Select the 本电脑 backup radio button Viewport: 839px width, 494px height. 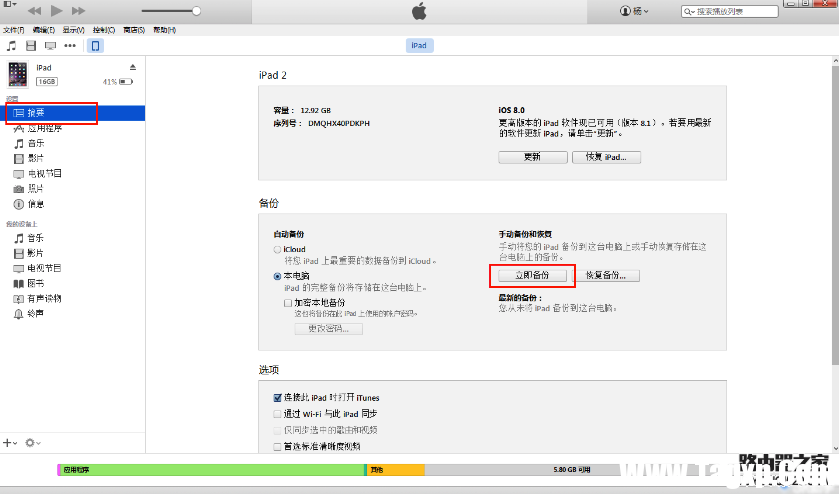[277, 276]
